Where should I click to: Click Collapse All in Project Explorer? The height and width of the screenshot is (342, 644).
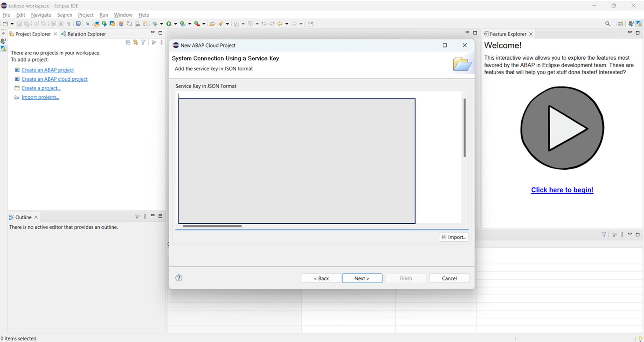click(128, 42)
